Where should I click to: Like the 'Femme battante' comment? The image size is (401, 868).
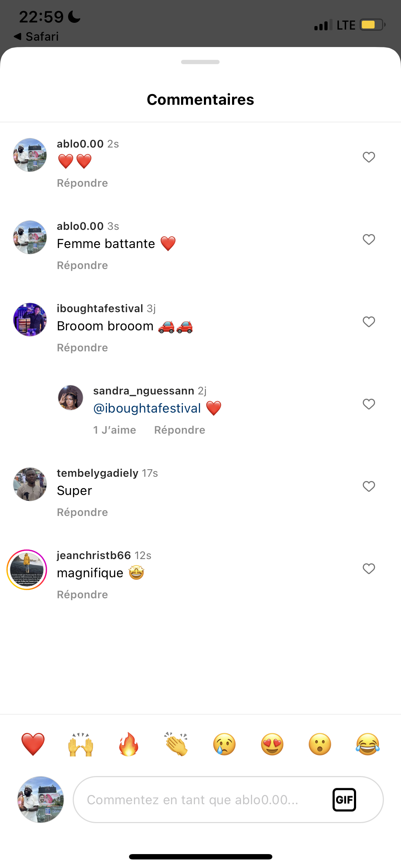tap(369, 239)
